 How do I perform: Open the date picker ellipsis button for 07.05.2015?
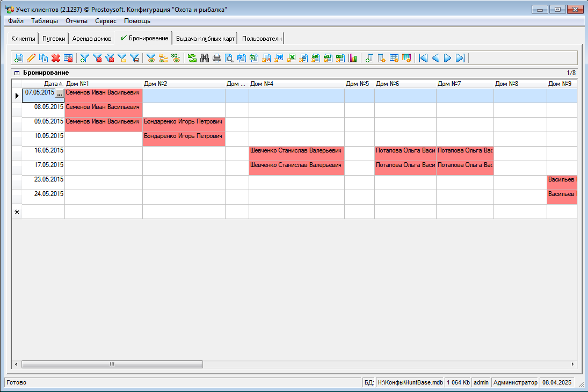click(60, 94)
